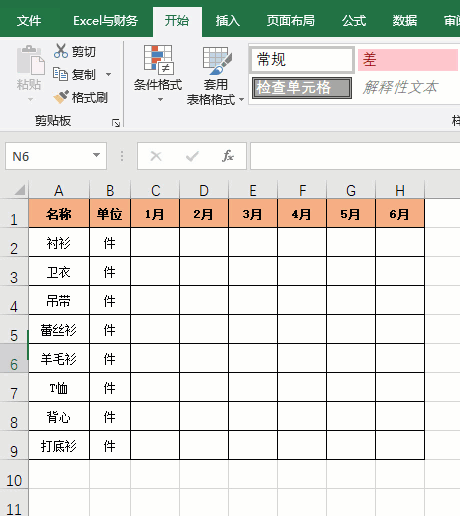Select the 开始 Home tab
The width and height of the screenshot is (460, 516).
tap(177, 21)
